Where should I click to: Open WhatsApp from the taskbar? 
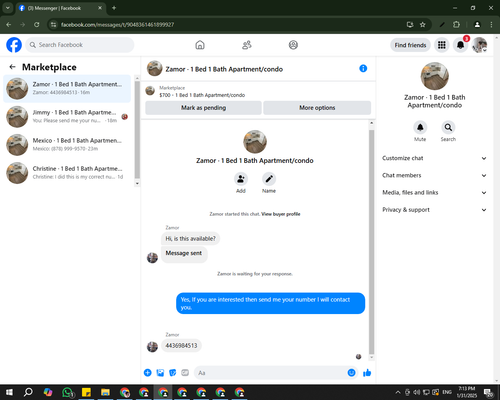point(67,392)
